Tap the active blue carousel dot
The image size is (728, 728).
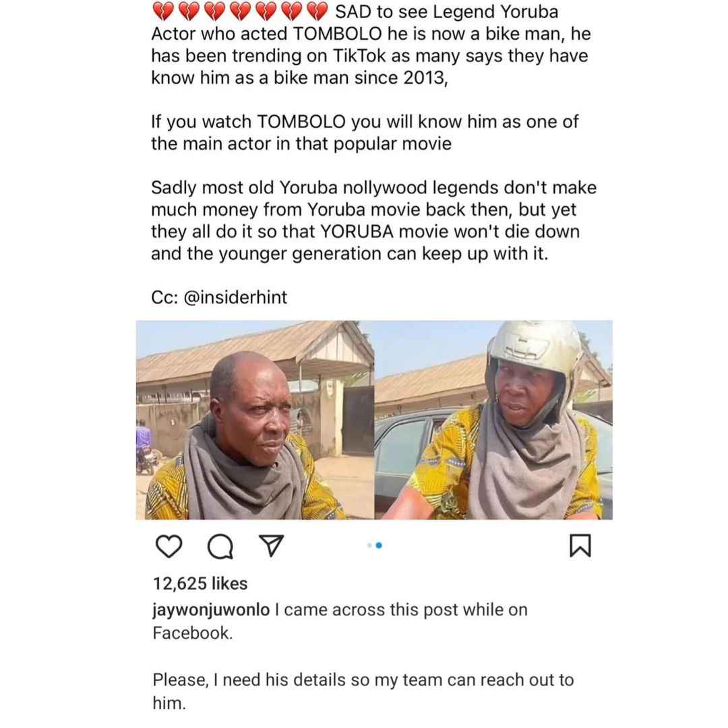379,545
